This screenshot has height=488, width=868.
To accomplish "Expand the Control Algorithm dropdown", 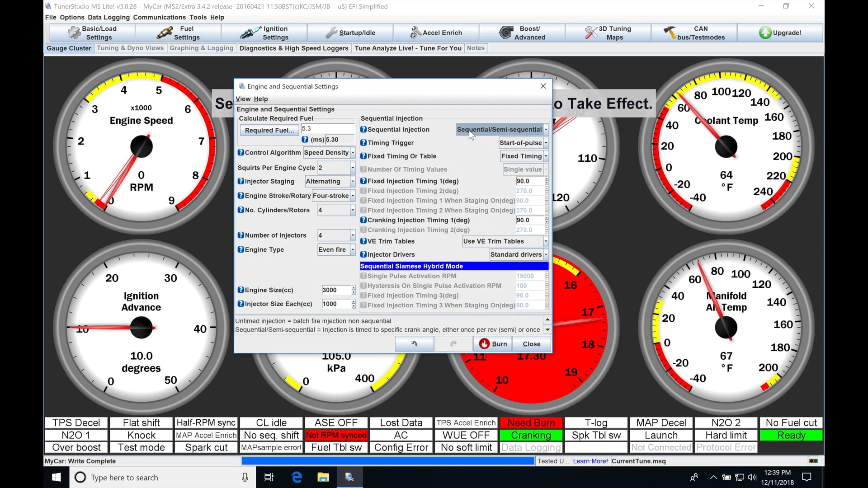I will coord(353,153).
